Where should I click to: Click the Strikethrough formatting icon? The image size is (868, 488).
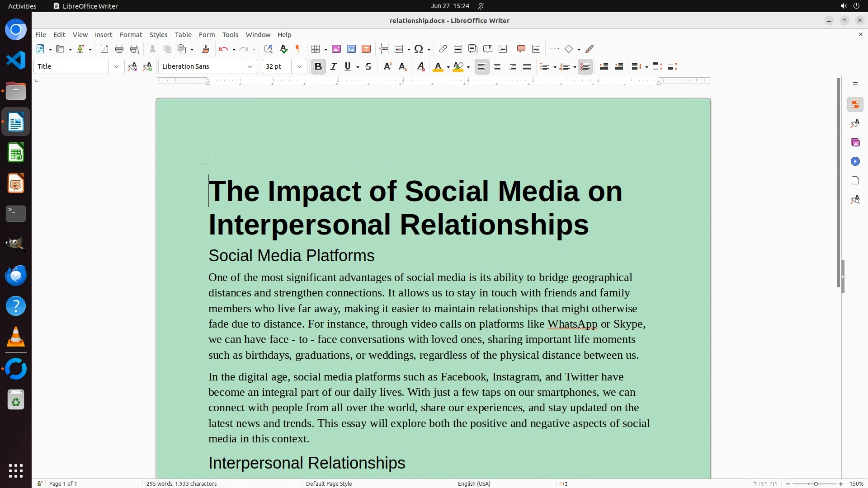(x=368, y=66)
